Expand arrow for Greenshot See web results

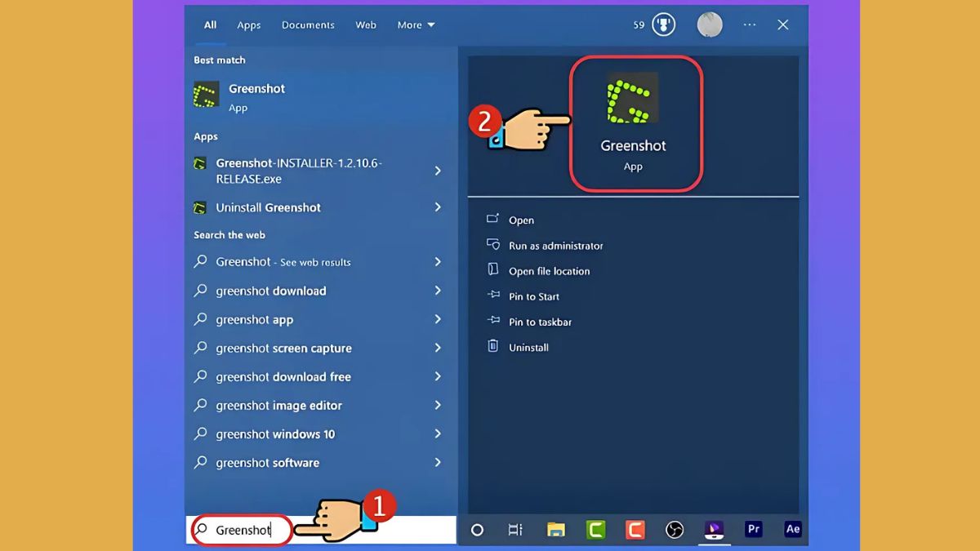438,262
